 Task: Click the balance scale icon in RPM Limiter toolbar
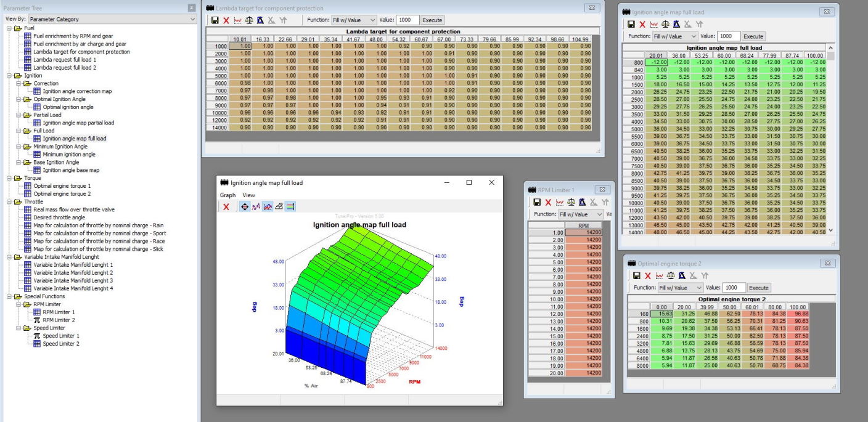(571, 202)
